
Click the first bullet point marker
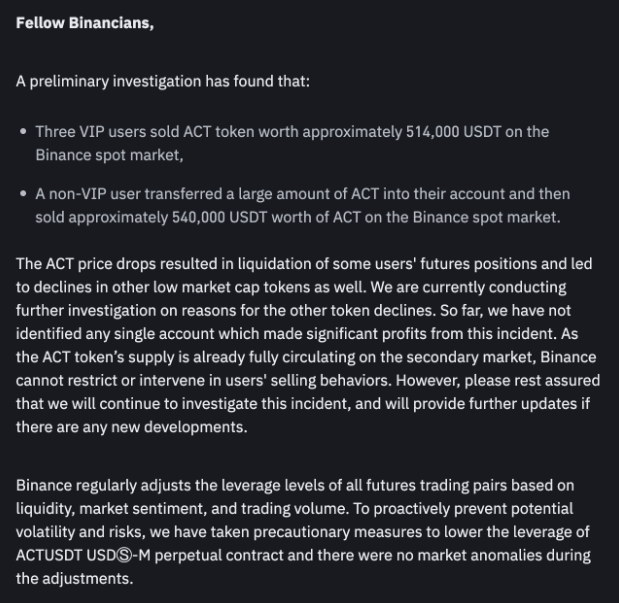tap(23, 132)
